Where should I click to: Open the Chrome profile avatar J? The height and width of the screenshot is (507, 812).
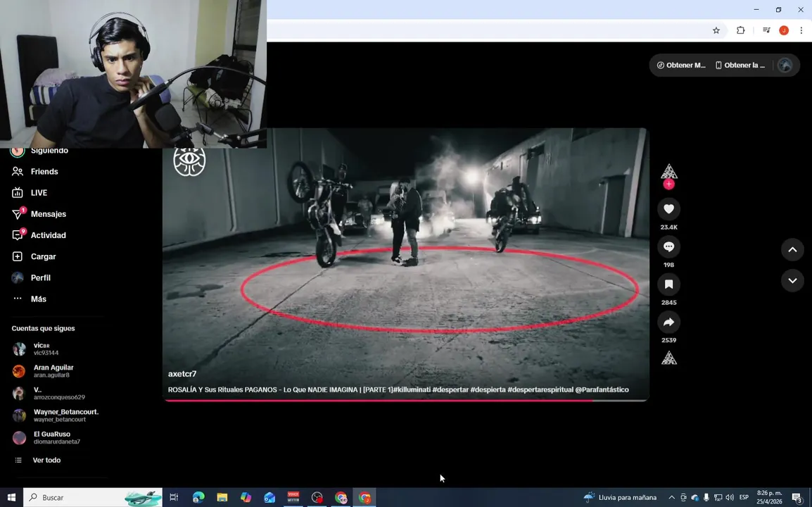(784, 30)
